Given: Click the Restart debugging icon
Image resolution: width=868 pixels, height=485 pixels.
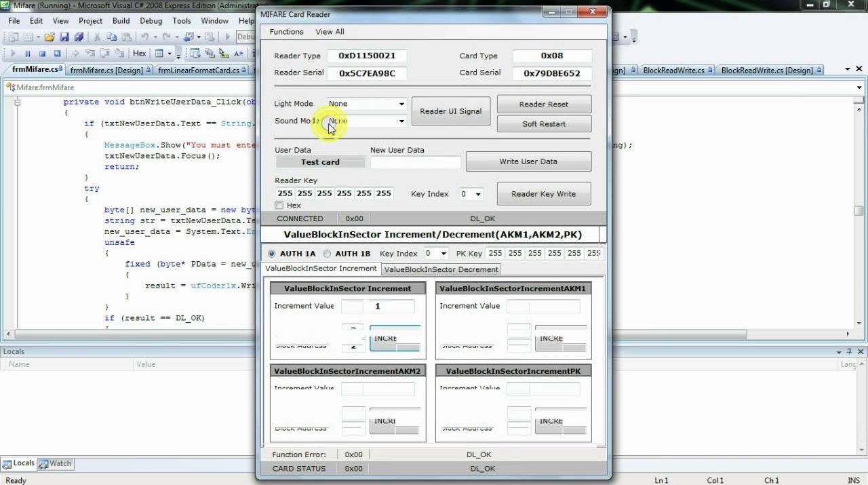Looking at the screenshot, I should pos(57,54).
